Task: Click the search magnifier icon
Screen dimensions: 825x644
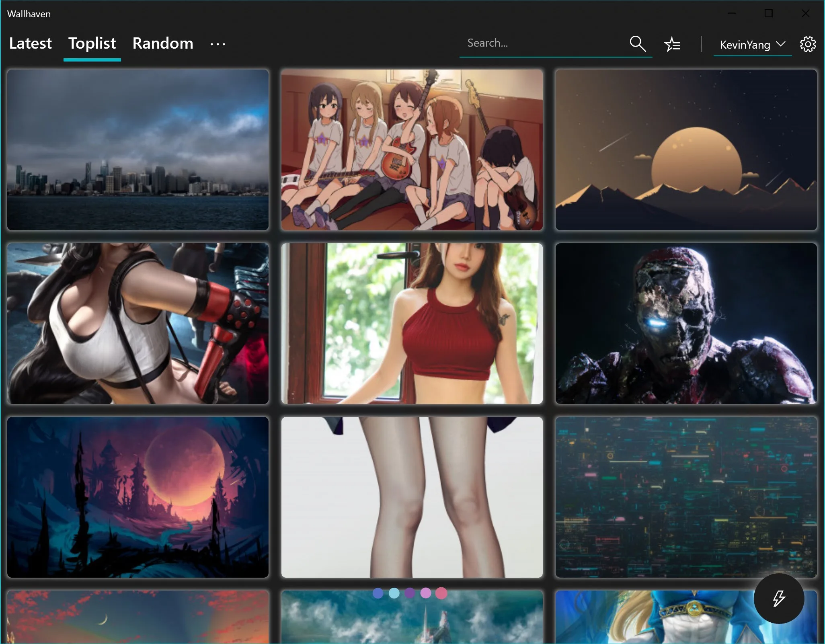Action: 638,43
